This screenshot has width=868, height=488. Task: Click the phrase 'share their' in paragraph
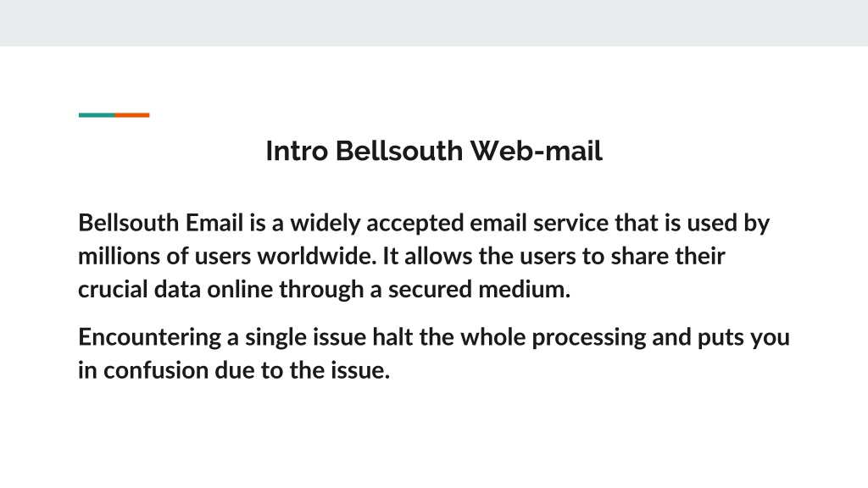668,256
